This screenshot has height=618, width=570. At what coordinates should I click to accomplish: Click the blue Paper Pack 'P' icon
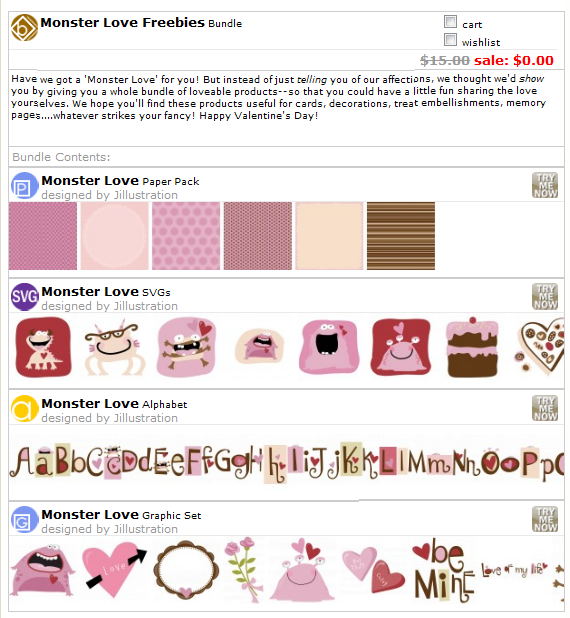pyautogui.click(x=24, y=186)
